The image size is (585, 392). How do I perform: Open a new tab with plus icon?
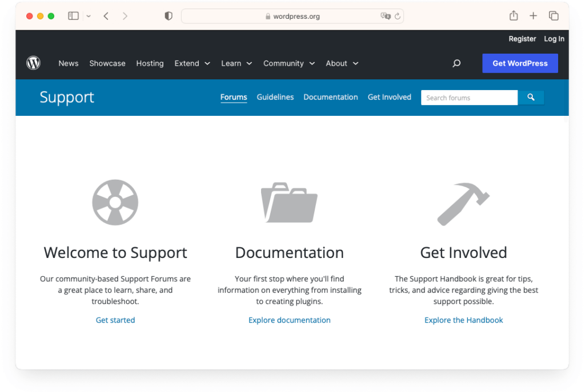[x=533, y=15]
